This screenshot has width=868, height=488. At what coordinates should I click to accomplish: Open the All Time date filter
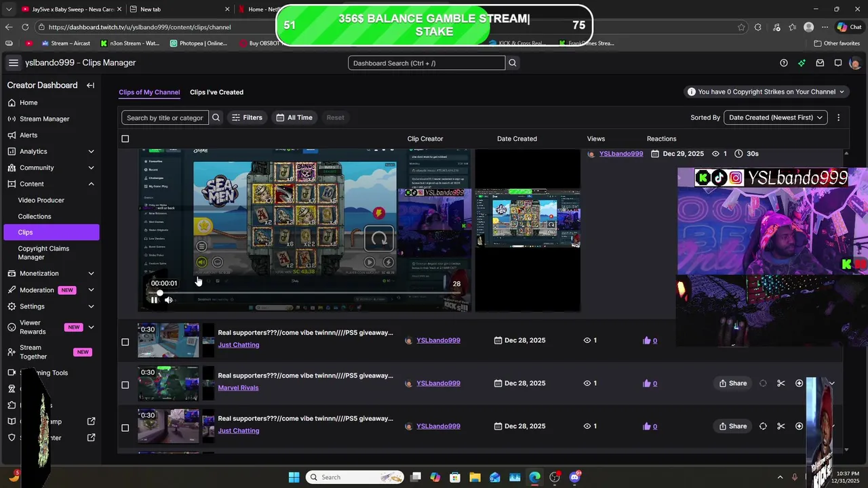(294, 117)
